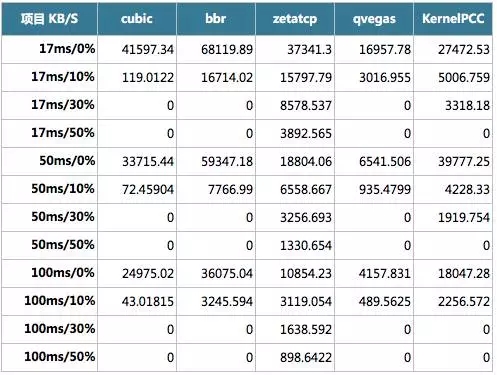Select cell value 1919.754
Viewport: 497px width, 375px height.
tap(464, 218)
